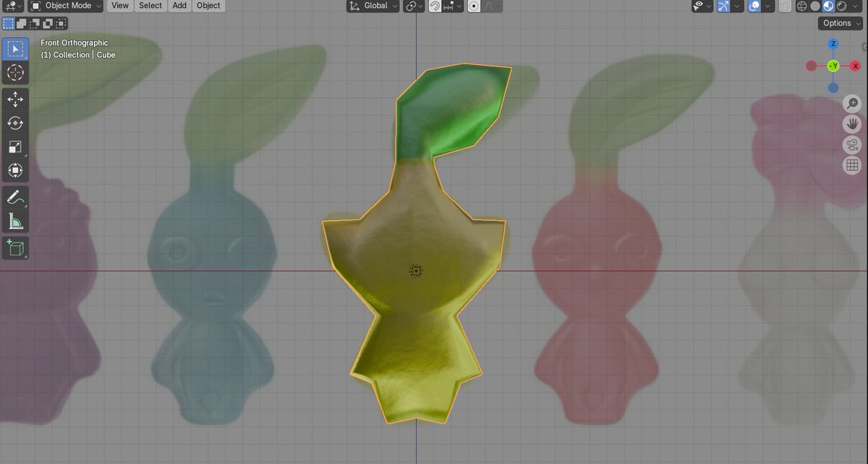Image resolution: width=868 pixels, height=464 pixels.
Task: Set selection mode to new selection
Action: point(8,24)
